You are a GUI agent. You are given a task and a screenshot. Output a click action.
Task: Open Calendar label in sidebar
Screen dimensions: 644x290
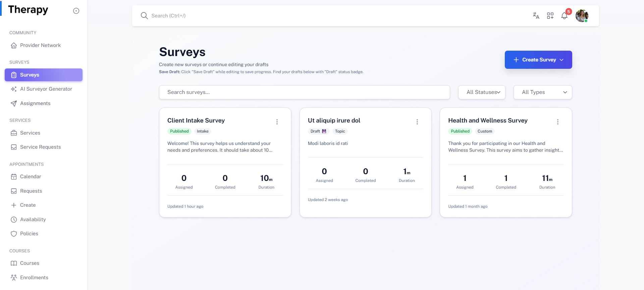[31, 177]
